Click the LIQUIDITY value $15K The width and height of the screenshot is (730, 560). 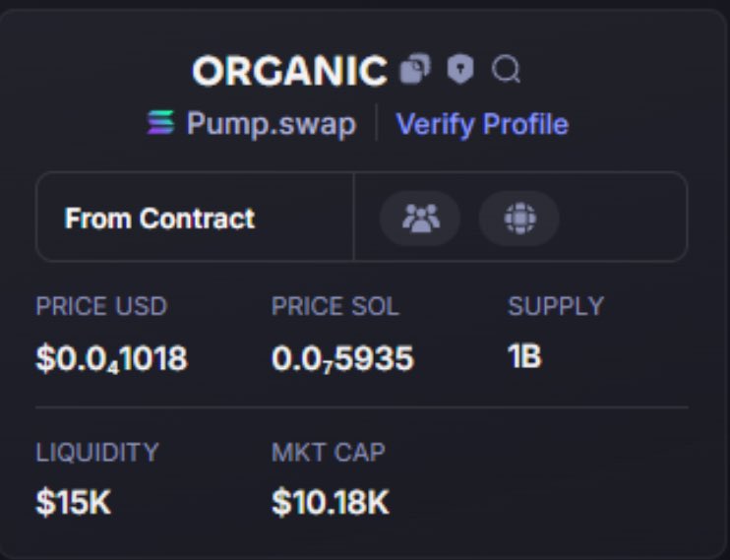tap(74, 502)
